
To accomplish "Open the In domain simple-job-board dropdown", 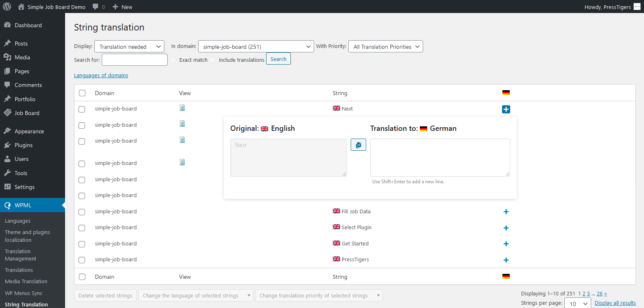I will point(256,47).
